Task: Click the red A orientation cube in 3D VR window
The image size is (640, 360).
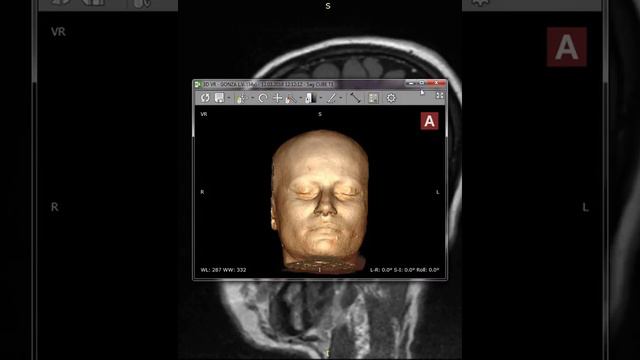Action: point(429,121)
